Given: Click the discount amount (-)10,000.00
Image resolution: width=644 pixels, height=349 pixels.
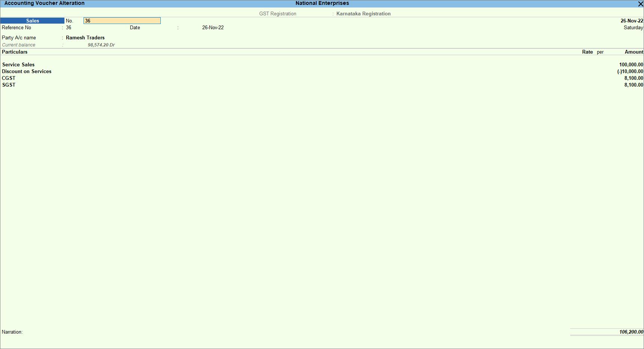Looking at the screenshot, I should [x=630, y=72].
